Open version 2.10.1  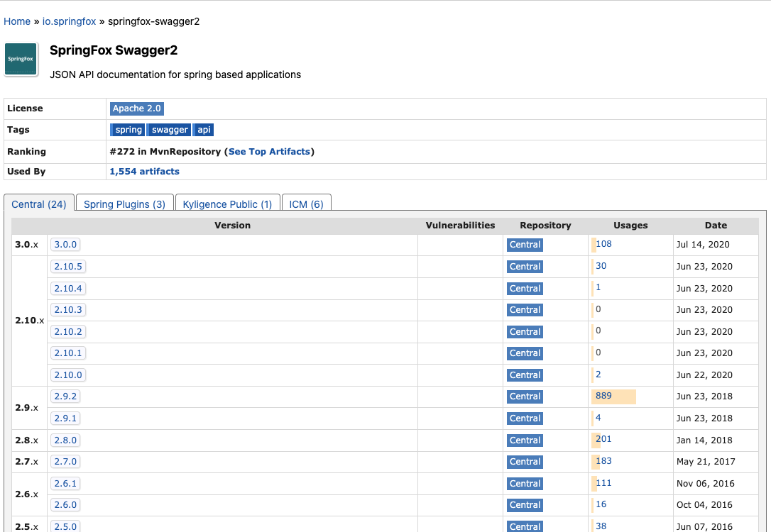68,353
